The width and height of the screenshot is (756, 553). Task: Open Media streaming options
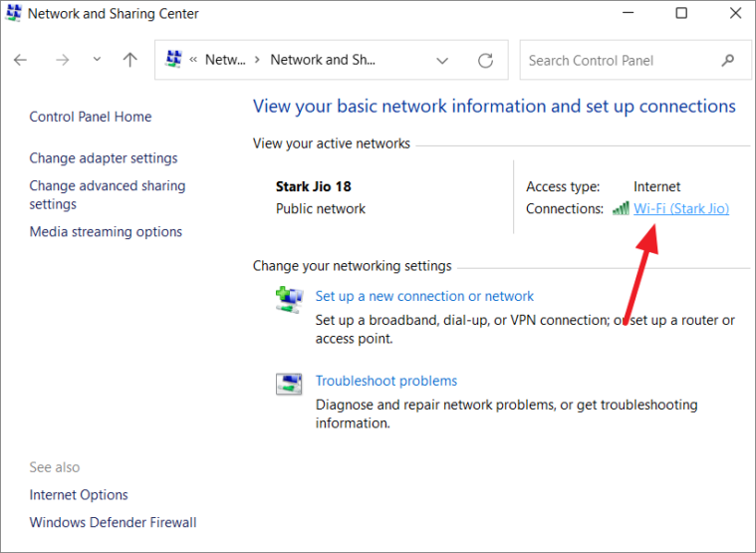pyautogui.click(x=106, y=232)
